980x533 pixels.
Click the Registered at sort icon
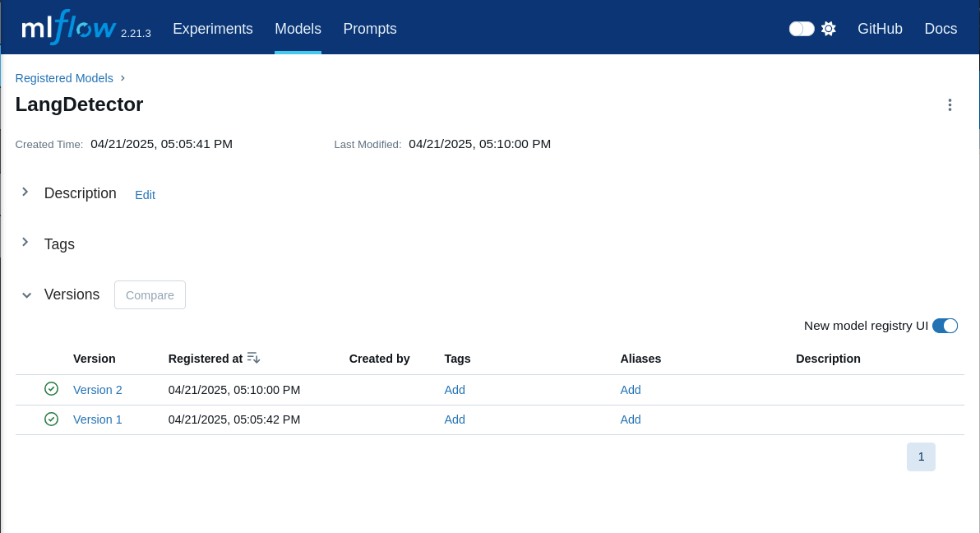253,358
